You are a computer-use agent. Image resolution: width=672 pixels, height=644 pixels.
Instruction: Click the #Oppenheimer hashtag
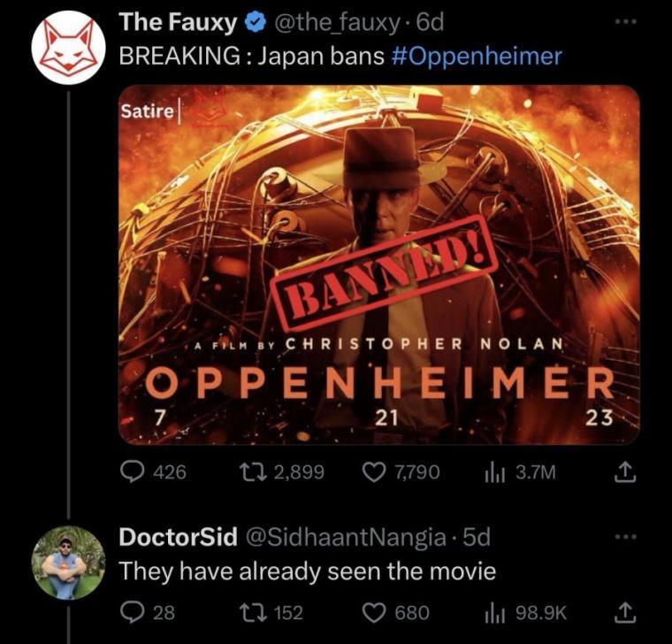pyautogui.click(x=475, y=56)
